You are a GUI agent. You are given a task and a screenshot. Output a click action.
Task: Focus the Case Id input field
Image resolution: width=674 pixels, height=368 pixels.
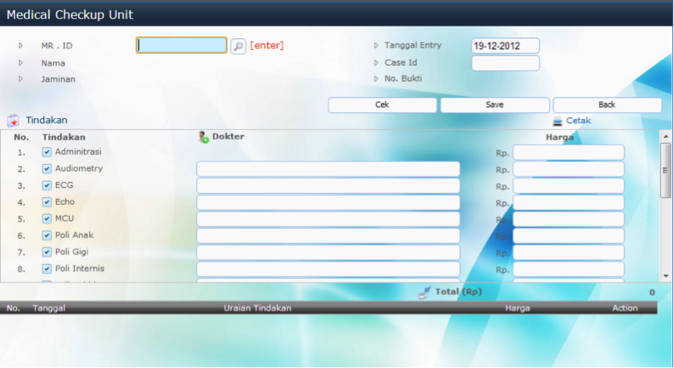tap(506, 63)
